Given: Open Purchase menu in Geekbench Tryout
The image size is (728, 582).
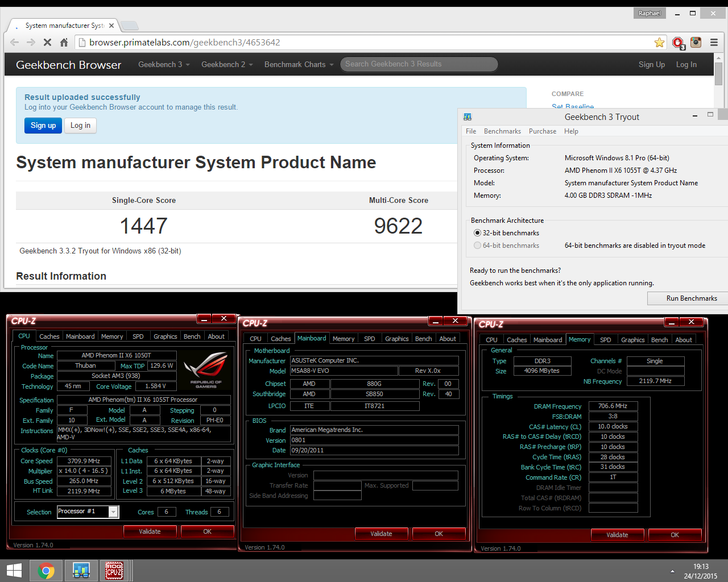Looking at the screenshot, I should tap(543, 131).
